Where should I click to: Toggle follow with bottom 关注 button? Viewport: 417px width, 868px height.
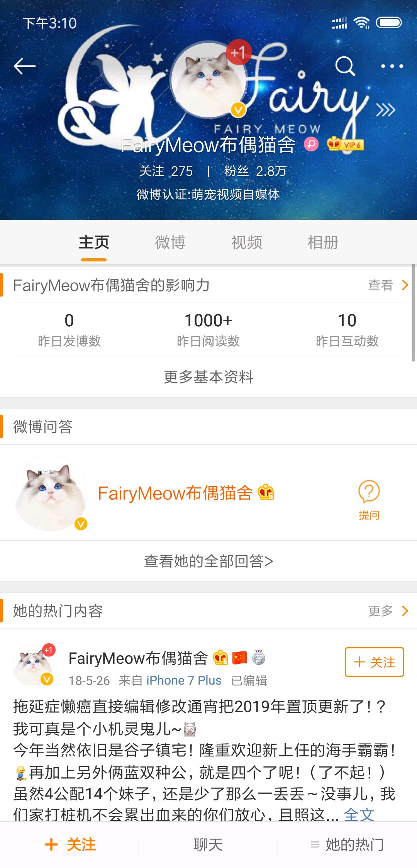pyautogui.click(x=70, y=844)
